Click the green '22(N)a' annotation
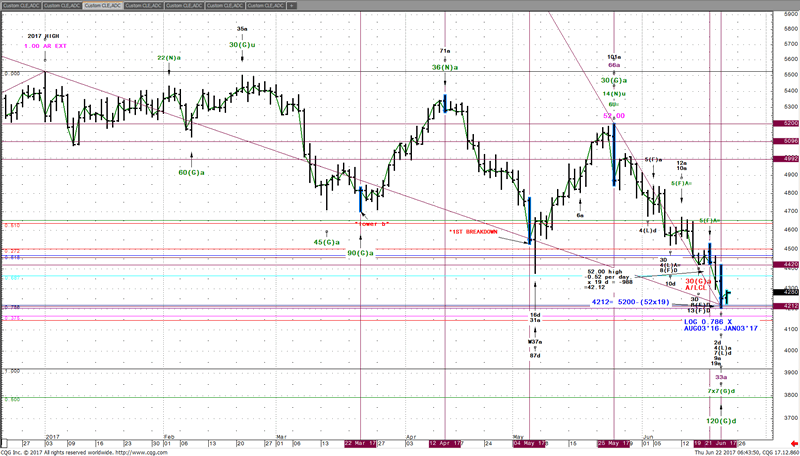 click(x=169, y=58)
